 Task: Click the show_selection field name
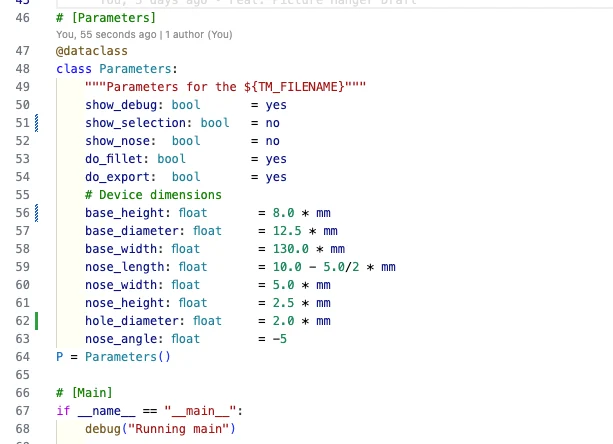[x=135, y=123]
